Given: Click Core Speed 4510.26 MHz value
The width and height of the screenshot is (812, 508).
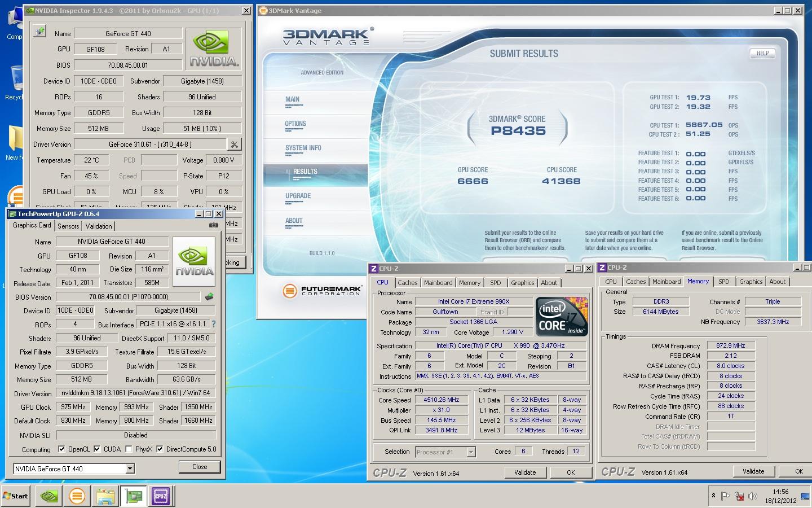Looking at the screenshot, I should tap(442, 400).
